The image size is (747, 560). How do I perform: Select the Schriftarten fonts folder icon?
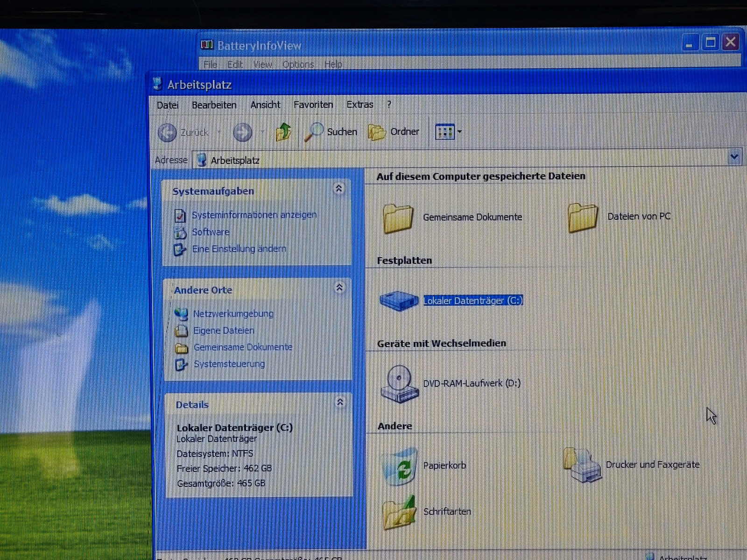point(399,512)
